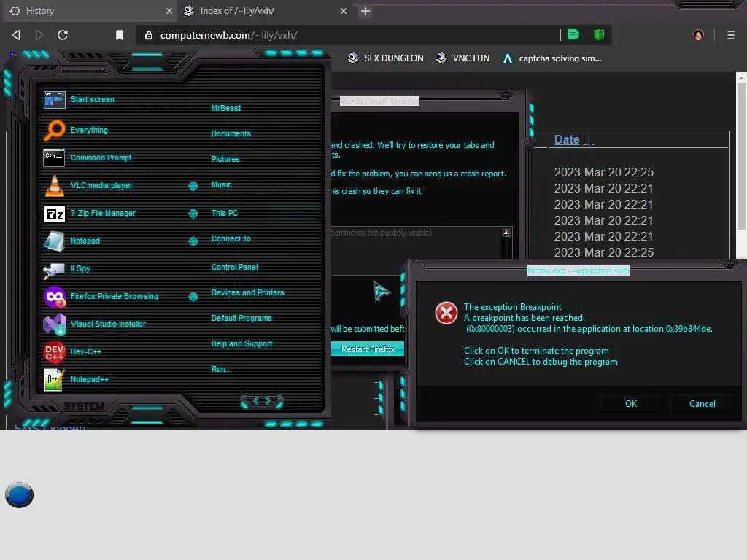
Task: Open This PC in the Start menu
Action: pos(225,213)
